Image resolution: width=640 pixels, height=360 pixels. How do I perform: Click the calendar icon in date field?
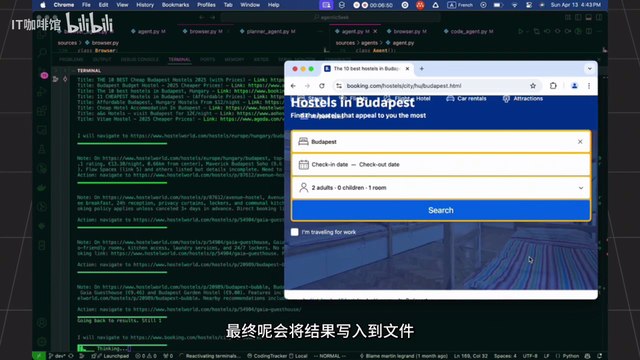point(303,164)
